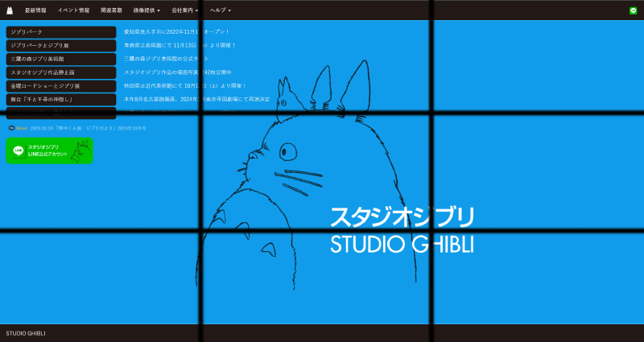Open the 最新情報 menu item
This screenshot has width=644, height=342.
coord(35,10)
